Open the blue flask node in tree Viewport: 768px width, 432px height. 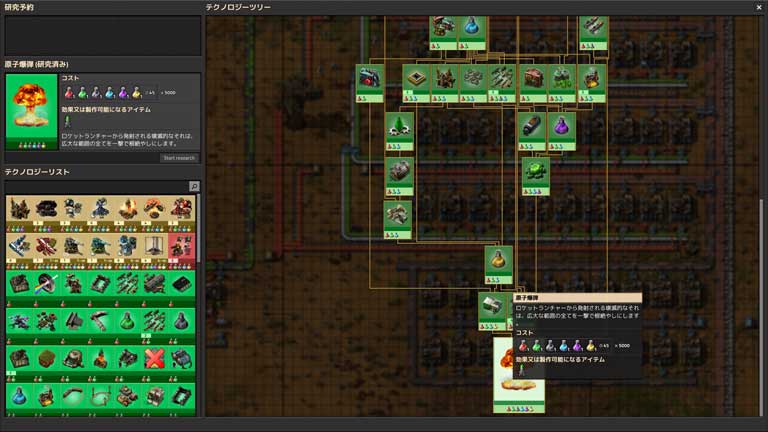[472, 31]
